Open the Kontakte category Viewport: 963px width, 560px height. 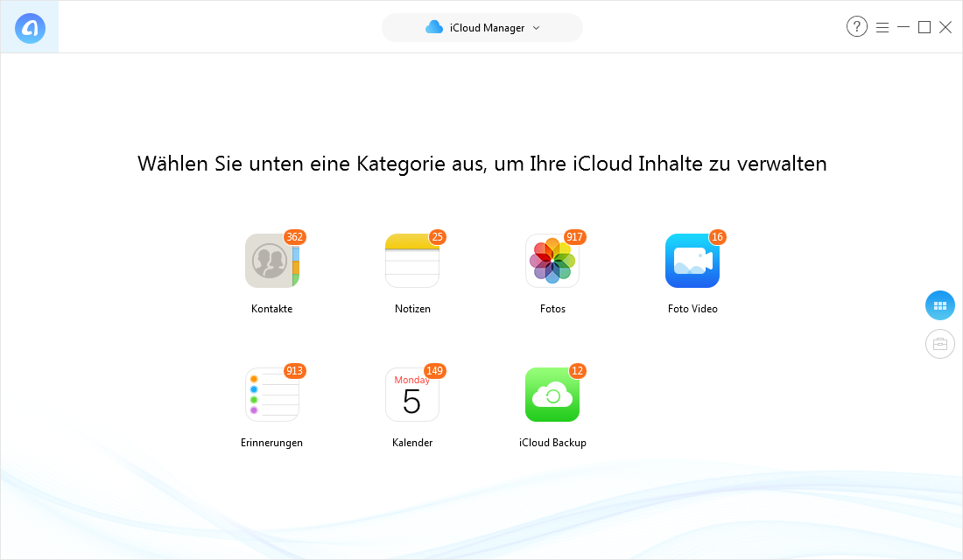click(271, 260)
